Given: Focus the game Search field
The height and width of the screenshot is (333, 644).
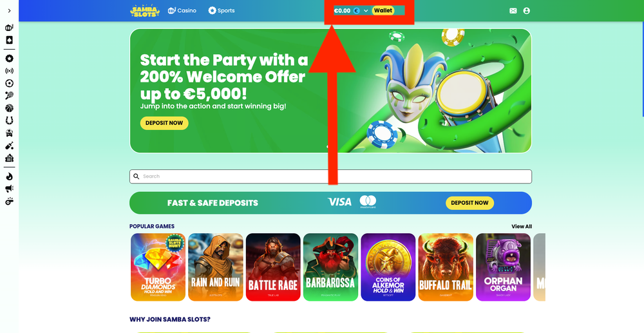Looking at the screenshot, I should [330, 176].
